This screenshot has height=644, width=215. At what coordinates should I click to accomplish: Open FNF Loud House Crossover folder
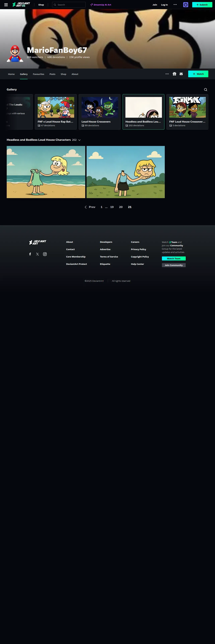tap(187, 112)
